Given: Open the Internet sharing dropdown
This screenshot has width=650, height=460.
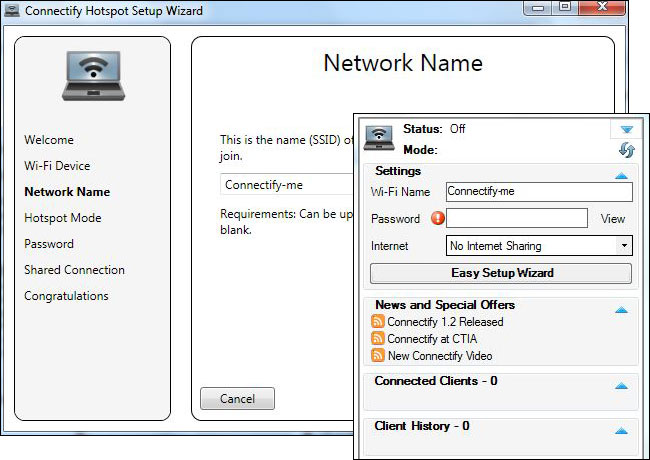Looking at the screenshot, I should coord(539,246).
